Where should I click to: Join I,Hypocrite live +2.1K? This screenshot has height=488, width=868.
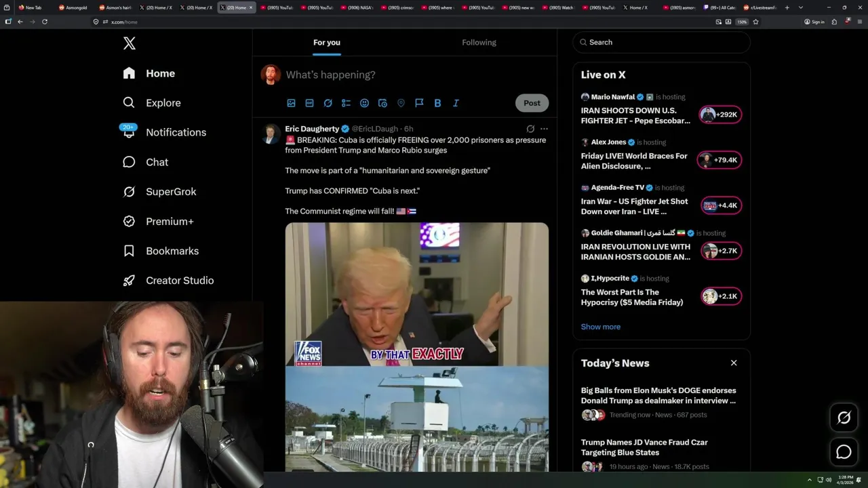click(720, 296)
